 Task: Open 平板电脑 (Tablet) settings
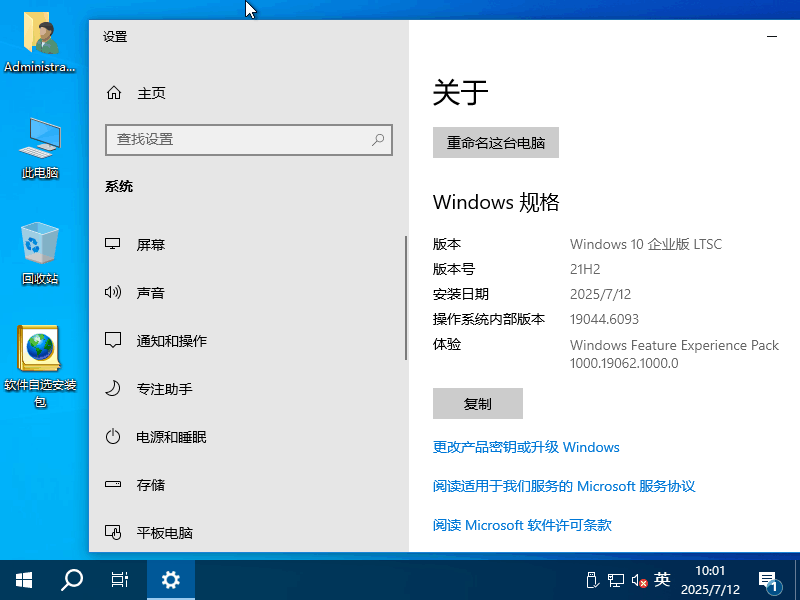165,532
